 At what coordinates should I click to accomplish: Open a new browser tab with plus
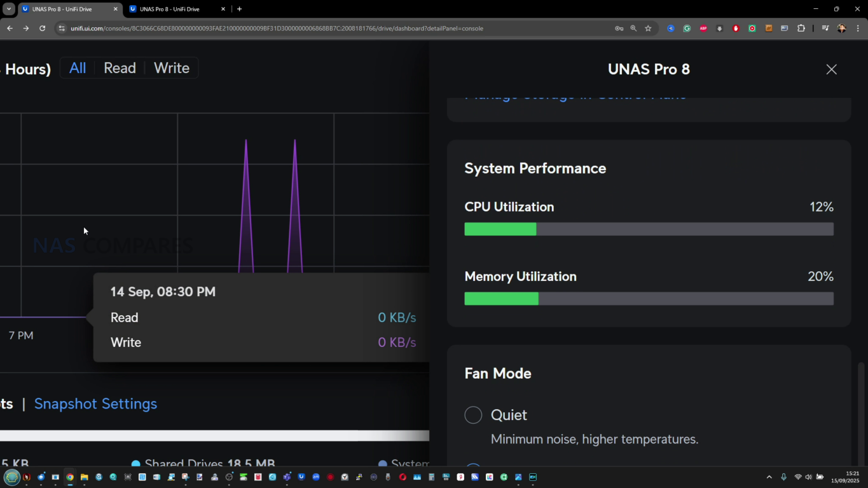point(239,9)
